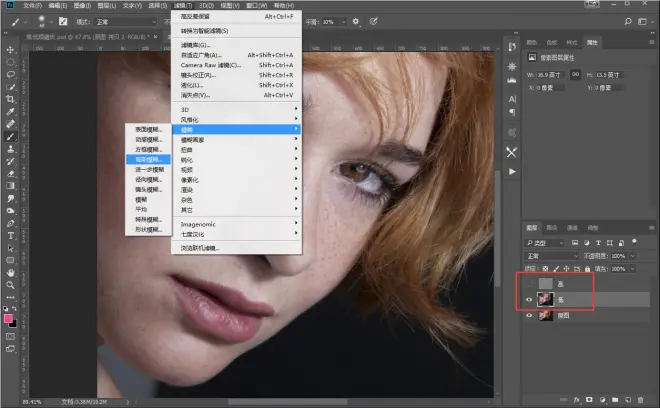Open the layer filter type dropdown
This screenshot has height=408, width=660.
click(x=545, y=243)
